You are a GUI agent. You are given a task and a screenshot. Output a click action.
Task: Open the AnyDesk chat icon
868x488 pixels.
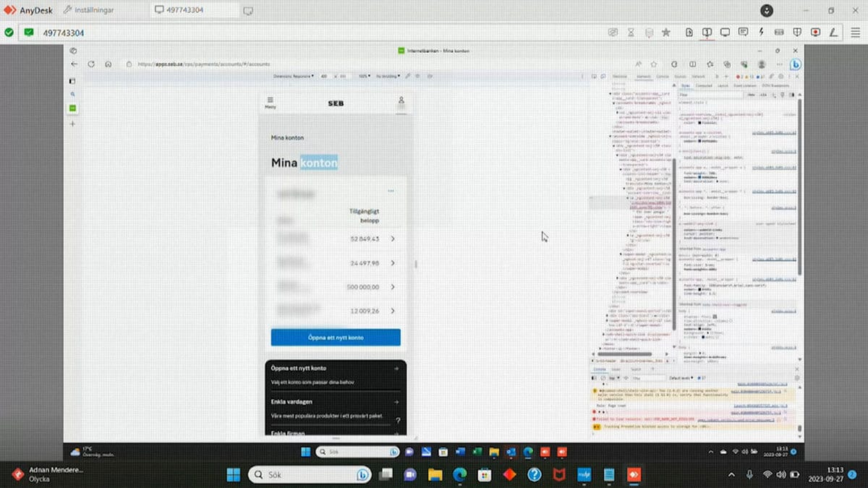(x=743, y=33)
